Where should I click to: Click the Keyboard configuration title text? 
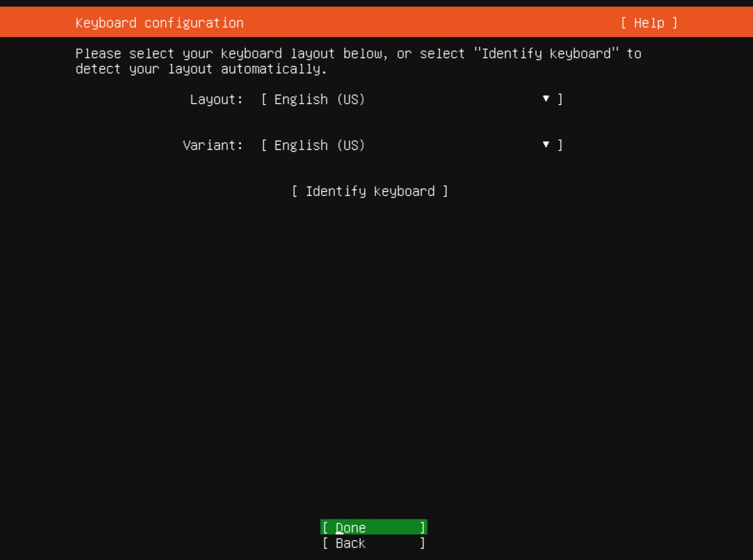click(160, 23)
